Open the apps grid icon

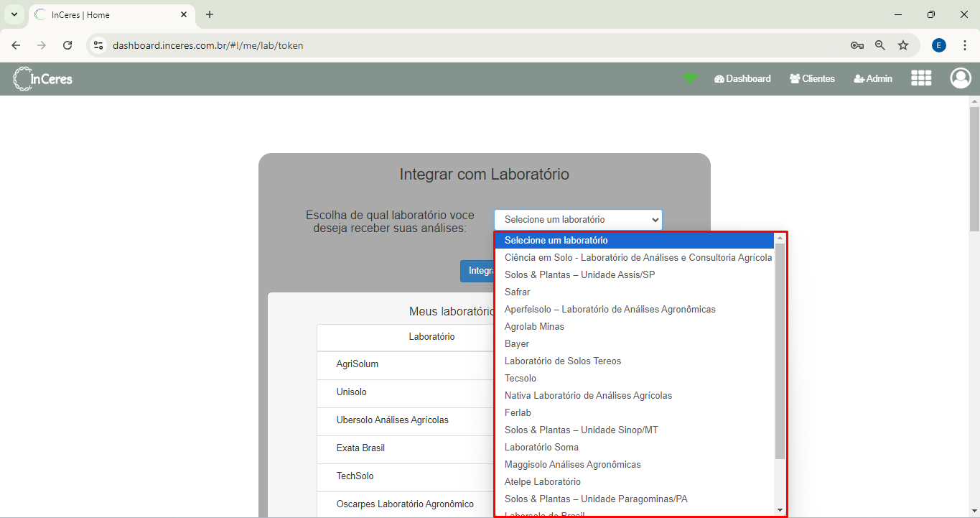click(921, 78)
